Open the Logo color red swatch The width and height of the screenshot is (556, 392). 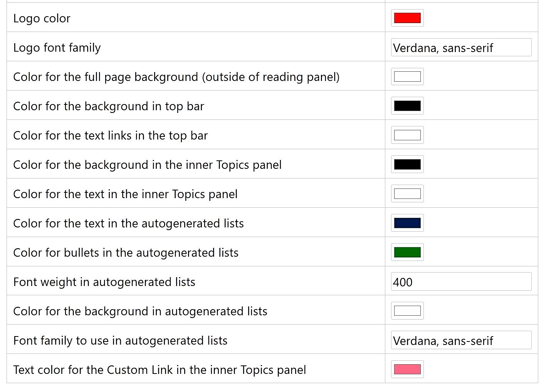407,18
